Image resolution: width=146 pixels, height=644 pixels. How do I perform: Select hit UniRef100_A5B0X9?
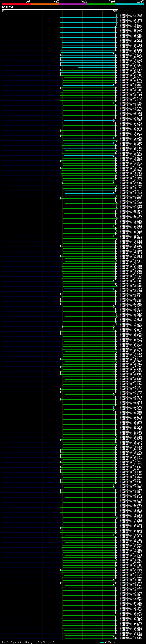[x=131, y=25]
